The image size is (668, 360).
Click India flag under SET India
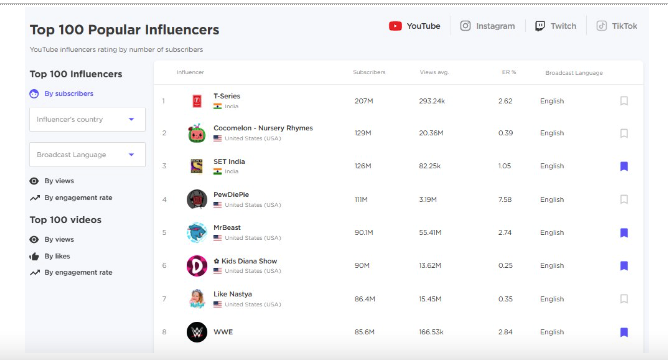[218, 171]
